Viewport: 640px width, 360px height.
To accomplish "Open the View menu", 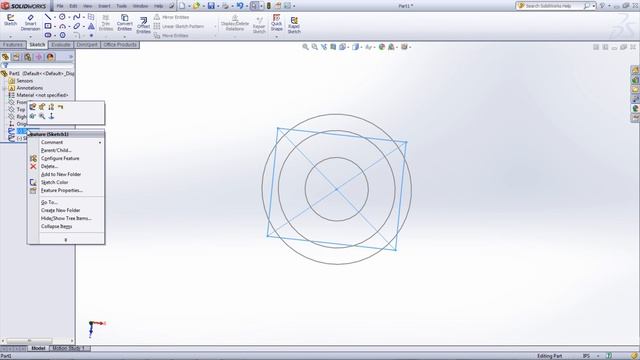I will pos(87,6).
